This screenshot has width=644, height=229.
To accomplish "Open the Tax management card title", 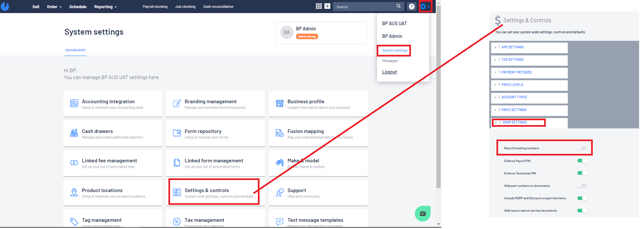I will point(204,220).
